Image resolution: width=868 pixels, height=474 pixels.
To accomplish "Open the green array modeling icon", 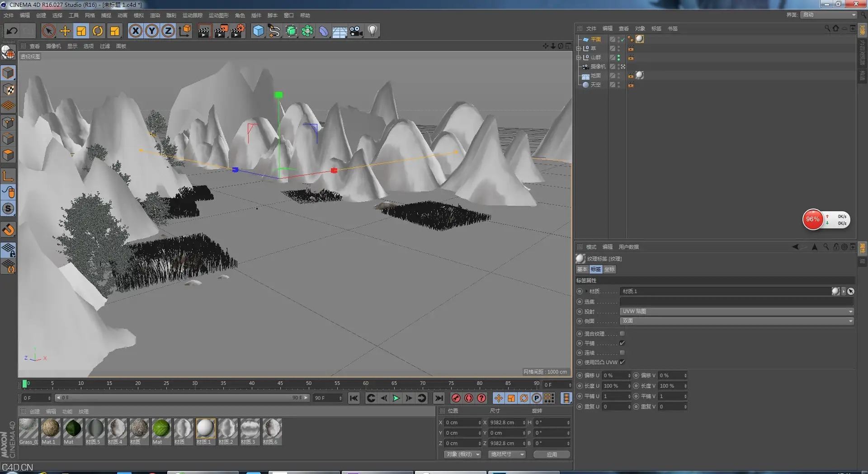I will point(307,31).
